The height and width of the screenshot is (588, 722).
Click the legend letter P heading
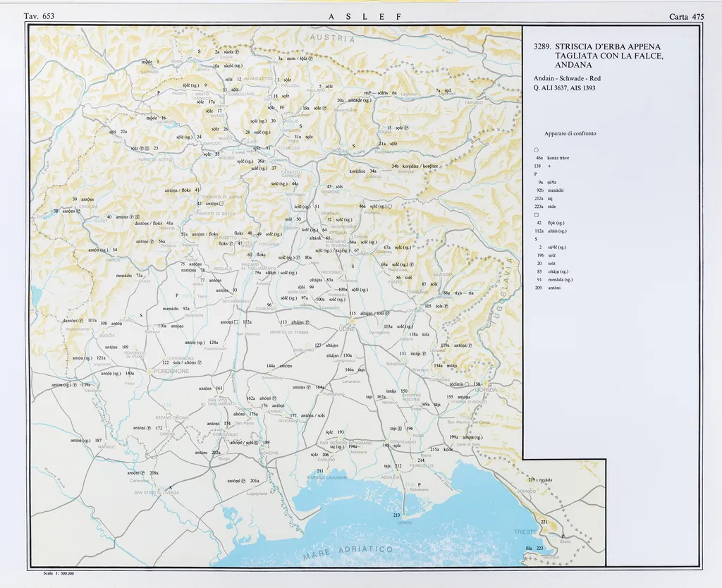tap(536, 173)
